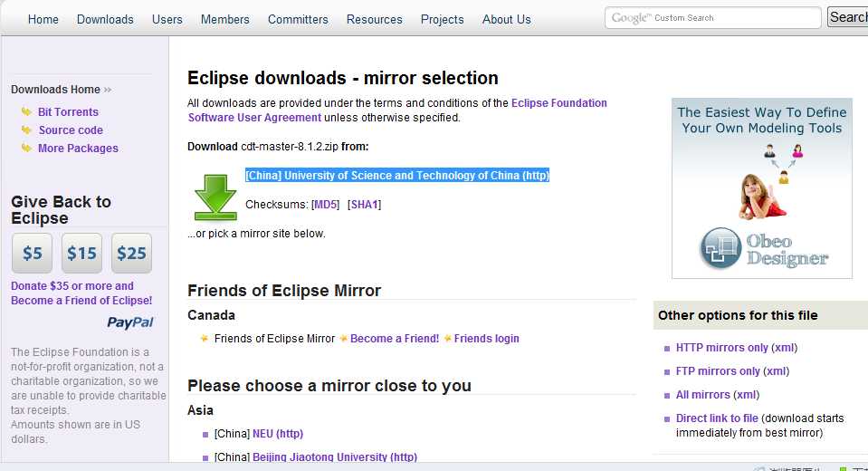The height and width of the screenshot is (471, 868).
Task: Open the Home menu item
Action: pos(43,19)
